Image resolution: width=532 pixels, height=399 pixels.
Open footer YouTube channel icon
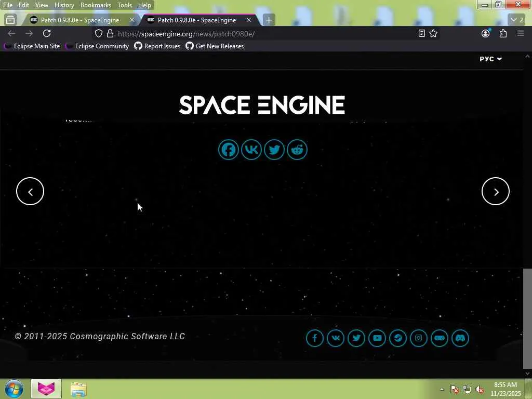377,338
